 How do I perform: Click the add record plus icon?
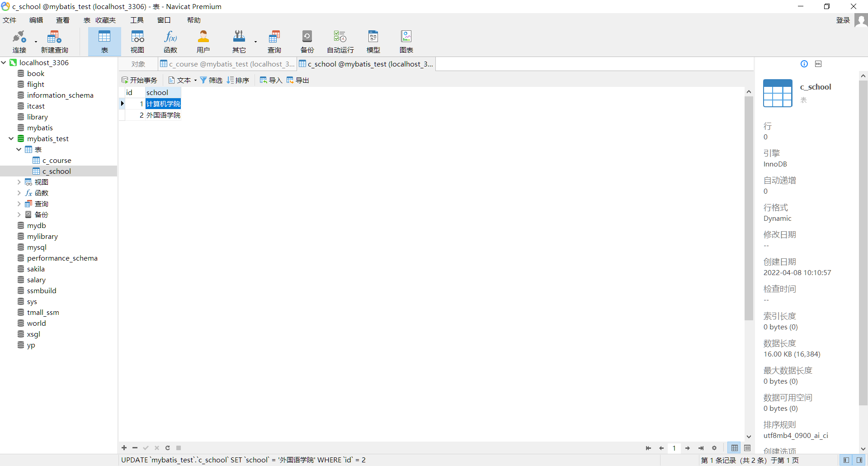click(x=124, y=448)
